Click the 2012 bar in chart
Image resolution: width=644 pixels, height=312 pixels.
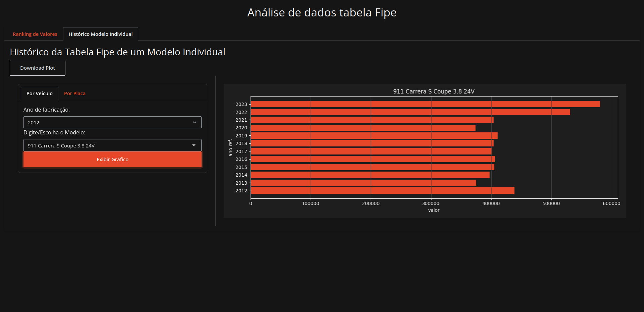(x=383, y=191)
